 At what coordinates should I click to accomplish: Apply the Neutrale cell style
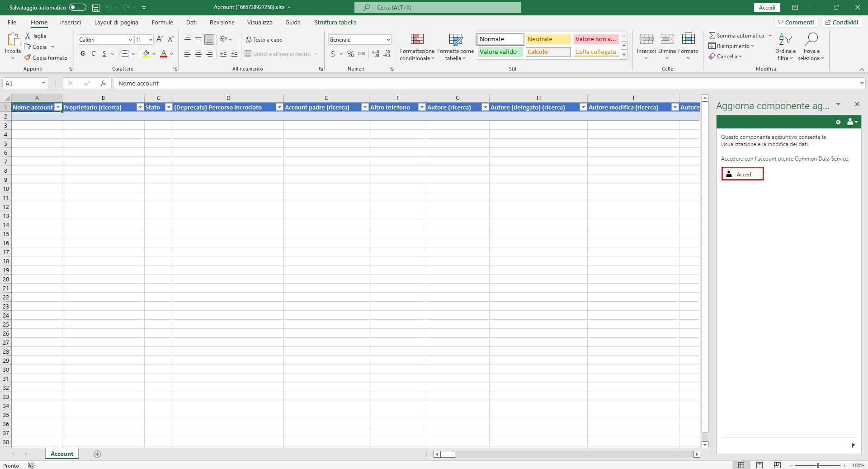(x=548, y=39)
